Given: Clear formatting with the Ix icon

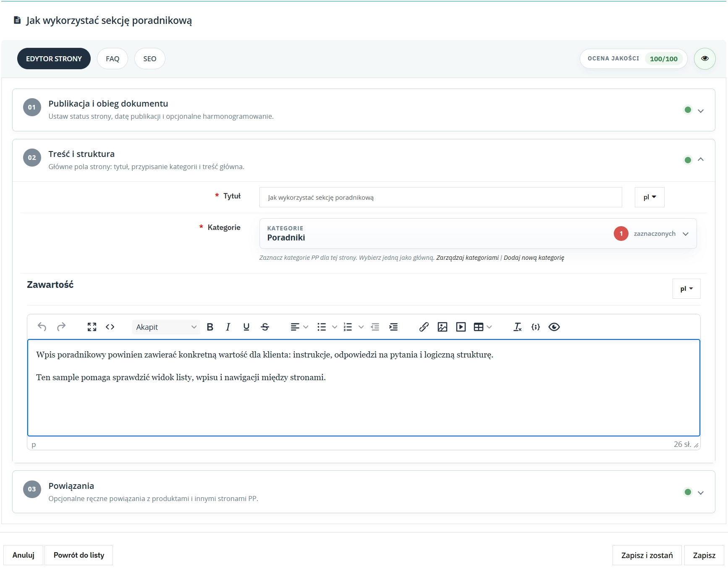Looking at the screenshot, I should tap(517, 327).
